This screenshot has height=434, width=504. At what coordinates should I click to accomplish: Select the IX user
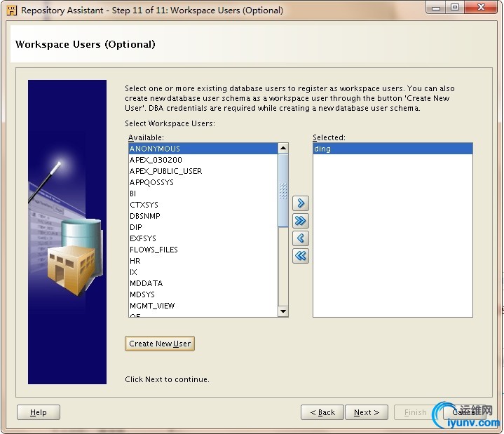point(203,272)
